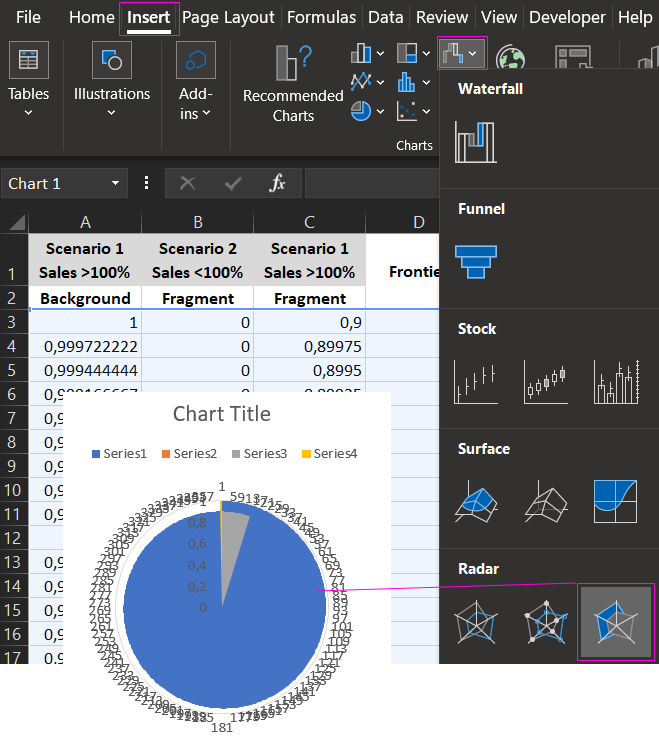Choose the Radar with Markers chart
Viewport: 659px width, 741px height.
(x=546, y=624)
